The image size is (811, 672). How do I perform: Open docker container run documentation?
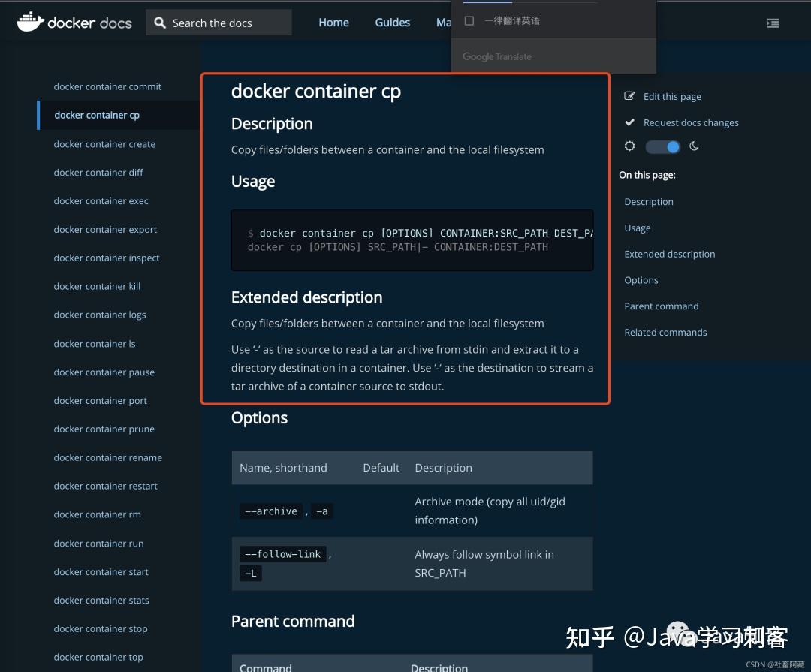98,543
